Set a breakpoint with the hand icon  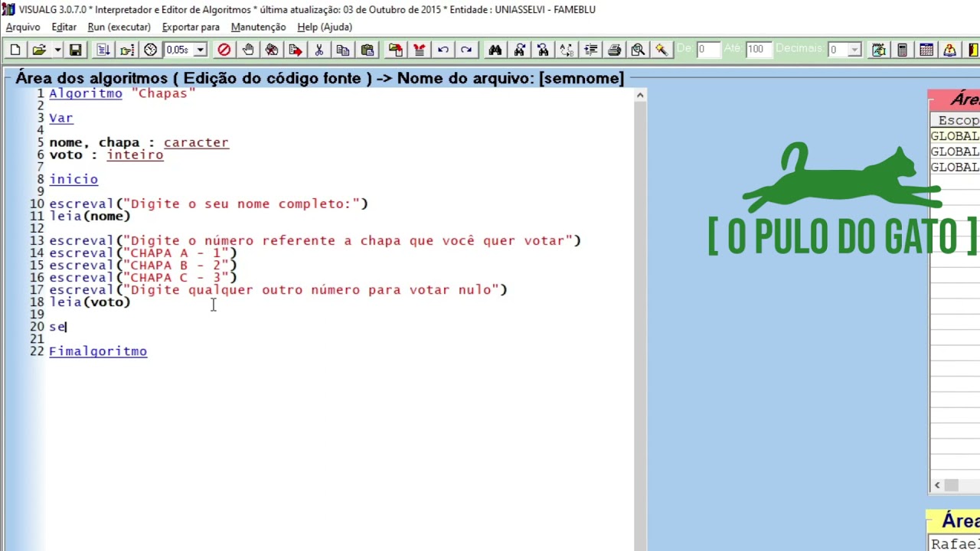point(248,50)
